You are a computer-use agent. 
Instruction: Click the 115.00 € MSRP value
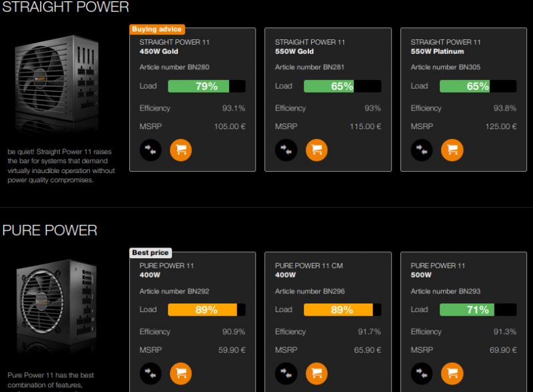click(365, 126)
